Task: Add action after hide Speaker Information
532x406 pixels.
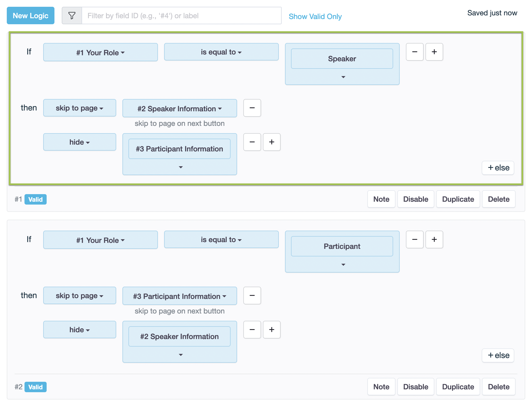Action: 271,330
